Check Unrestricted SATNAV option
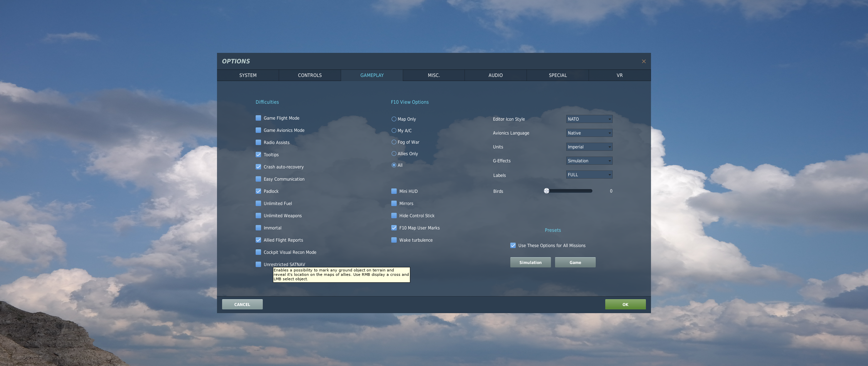Image resolution: width=868 pixels, height=366 pixels. (258, 264)
